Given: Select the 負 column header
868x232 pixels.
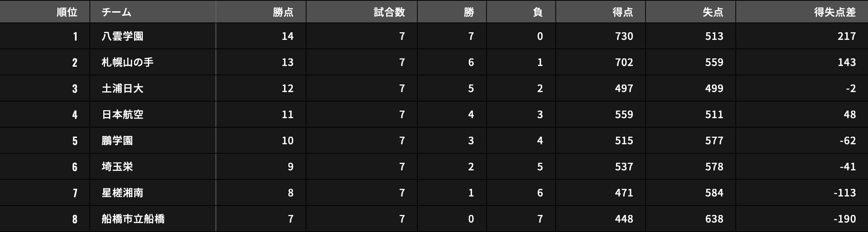Looking at the screenshot, I should (x=538, y=12).
